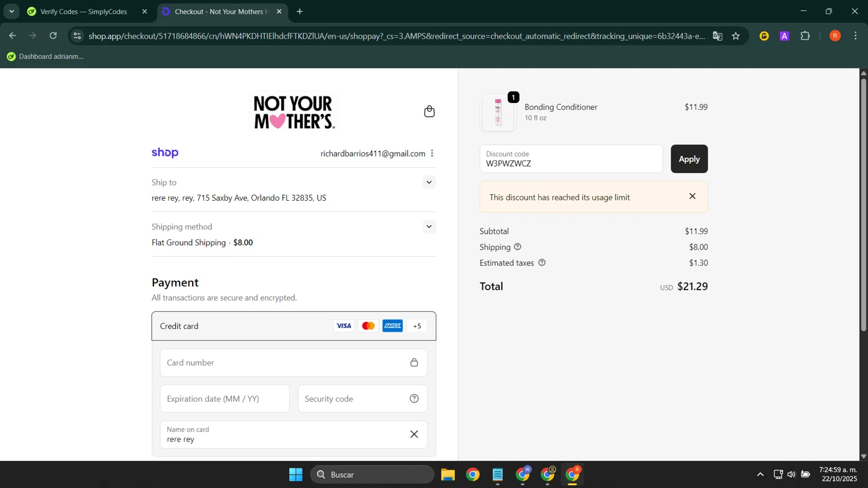Click the Not Your Mother's logo
The height and width of the screenshot is (488, 868).
point(294,112)
